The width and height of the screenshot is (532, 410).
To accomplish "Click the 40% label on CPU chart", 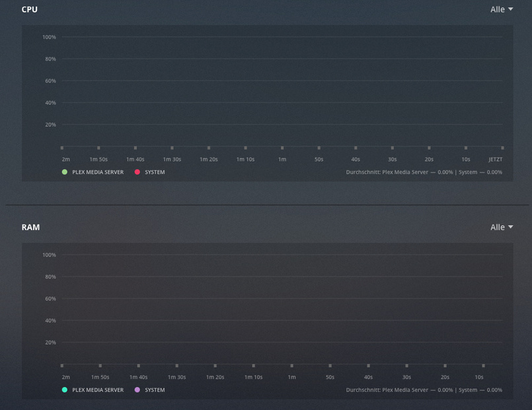I will pos(50,103).
